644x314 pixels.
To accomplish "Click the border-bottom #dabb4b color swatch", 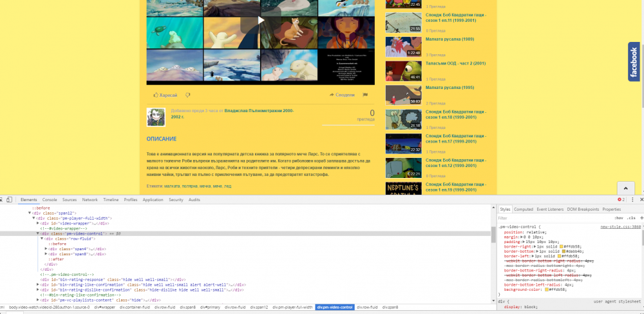I will pyautogui.click(x=563, y=251).
